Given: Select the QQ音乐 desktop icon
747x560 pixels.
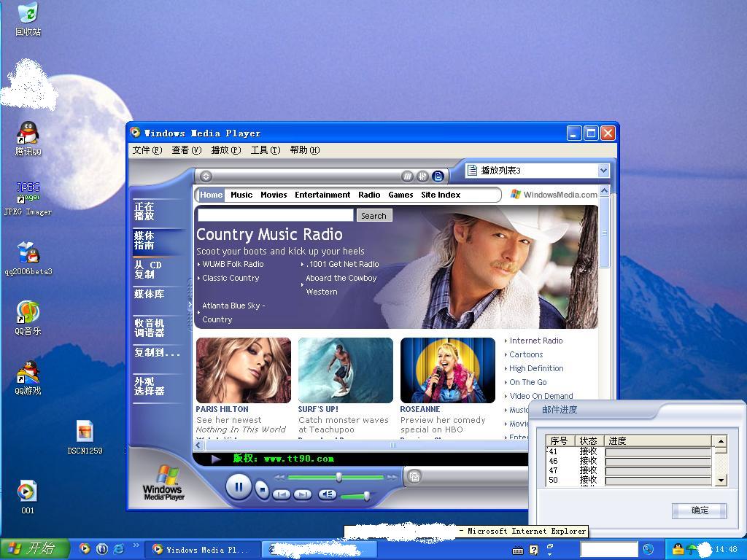Looking at the screenshot, I should coord(28,318).
